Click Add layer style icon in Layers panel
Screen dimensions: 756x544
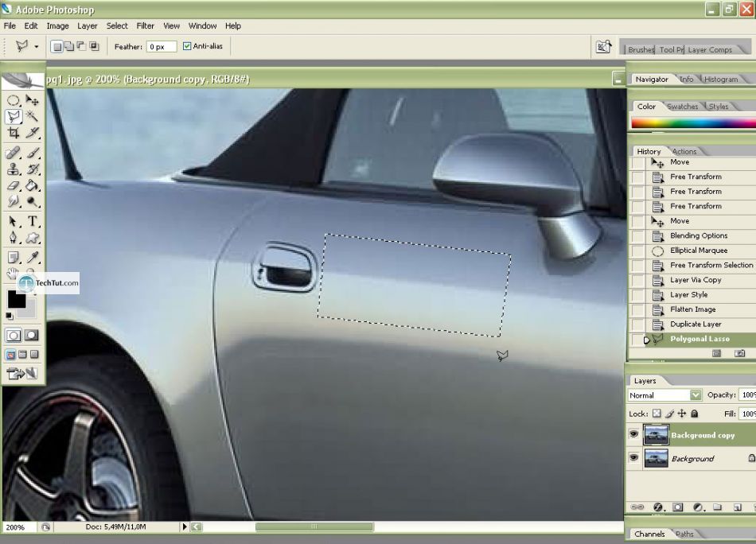657,507
